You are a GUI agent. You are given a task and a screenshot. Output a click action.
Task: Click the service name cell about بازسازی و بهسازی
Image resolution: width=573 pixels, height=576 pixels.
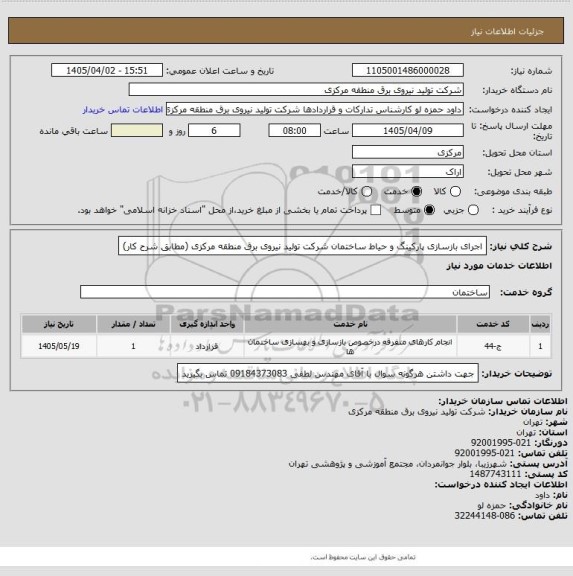click(x=350, y=346)
